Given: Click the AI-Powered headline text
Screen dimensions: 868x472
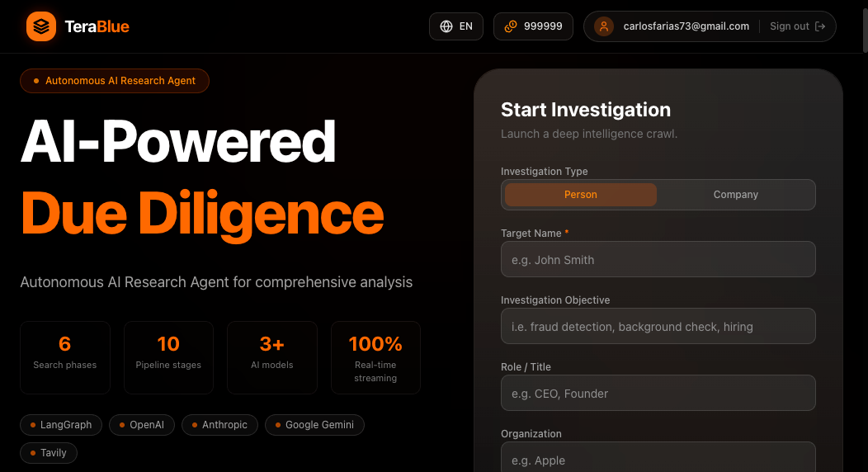Looking at the screenshot, I should coord(178,142).
